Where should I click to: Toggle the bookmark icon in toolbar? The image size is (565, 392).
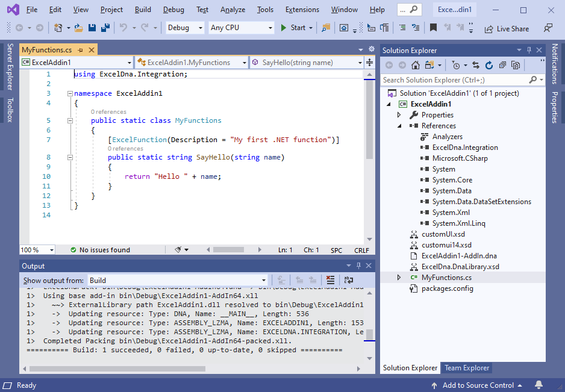(433, 28)
